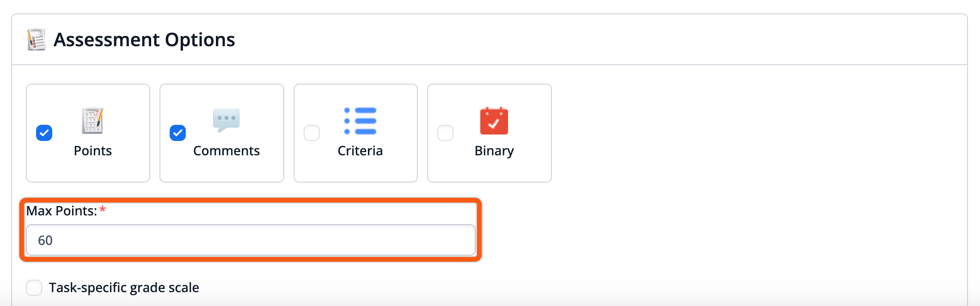This screenshot has height=306, width=980.
Task: Click the Task-specific grade scale label text
Action: point(124,288)
